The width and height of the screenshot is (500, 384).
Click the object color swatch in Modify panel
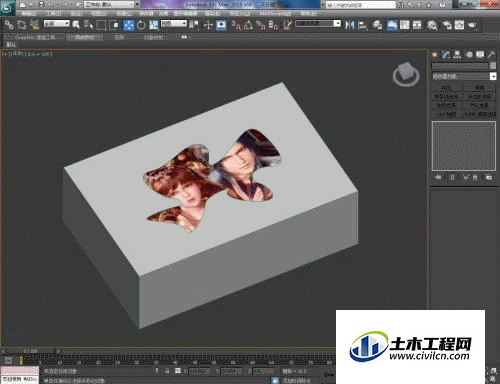(x=493, y=66)
